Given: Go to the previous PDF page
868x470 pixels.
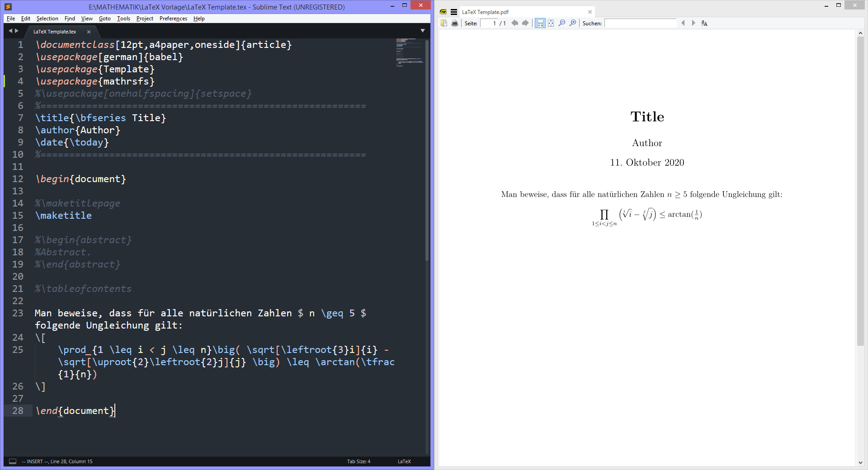Looking at the screenshot, I should tap(514, 23).
